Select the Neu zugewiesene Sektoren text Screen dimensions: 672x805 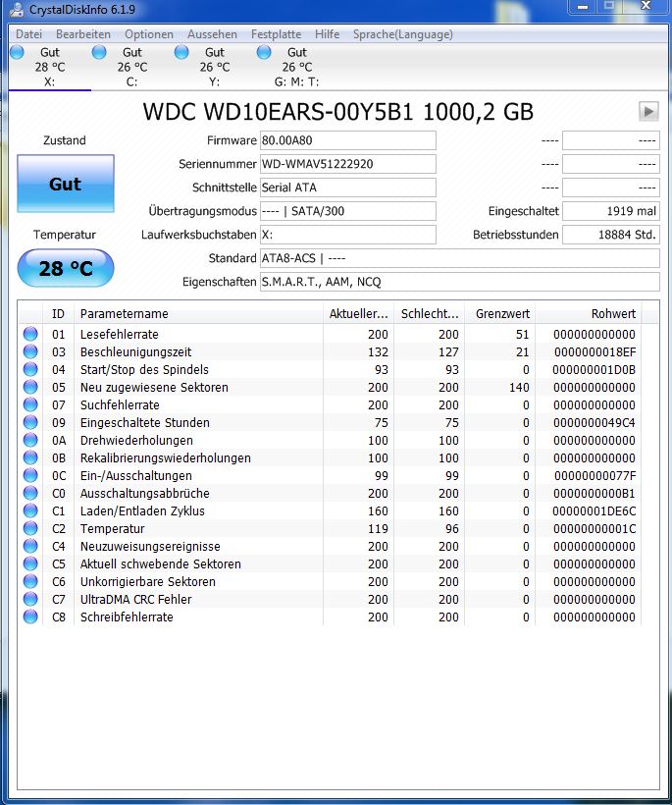click(x=154, y=387)
